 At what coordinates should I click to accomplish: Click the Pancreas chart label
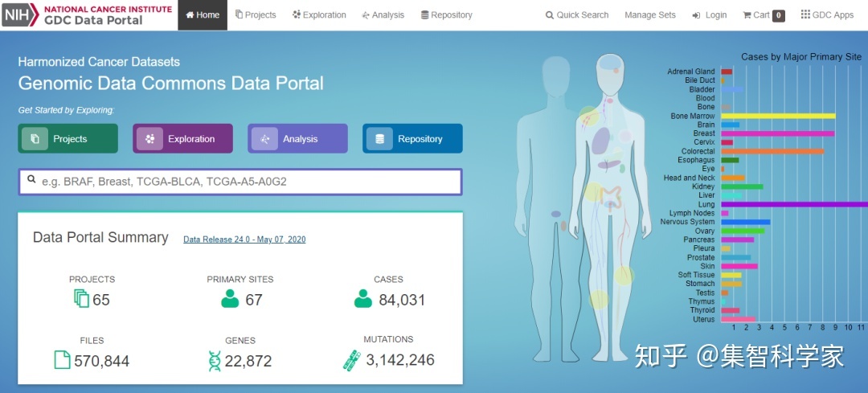coord(698,239)
